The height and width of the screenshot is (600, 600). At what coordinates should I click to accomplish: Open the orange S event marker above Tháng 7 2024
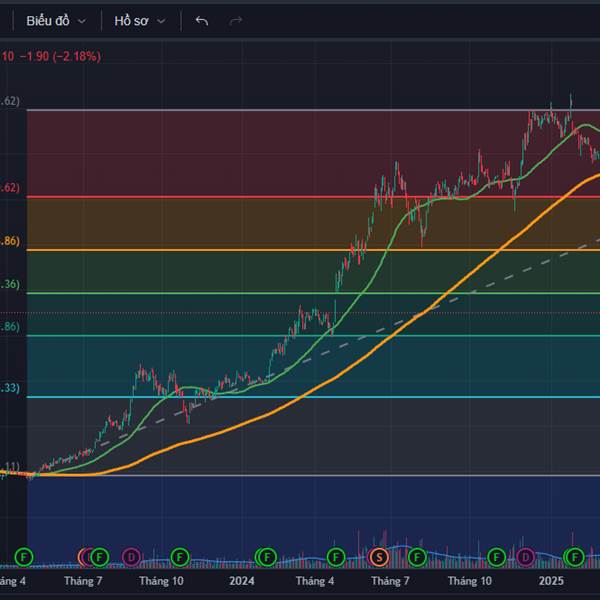[x=379, y=556]
